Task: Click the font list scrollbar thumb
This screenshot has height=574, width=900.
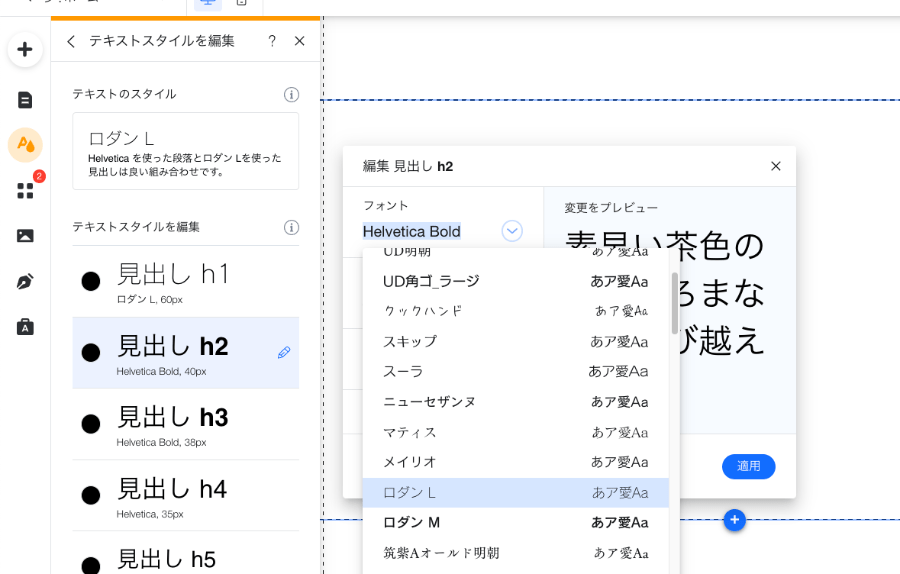Action: point(674,303)
